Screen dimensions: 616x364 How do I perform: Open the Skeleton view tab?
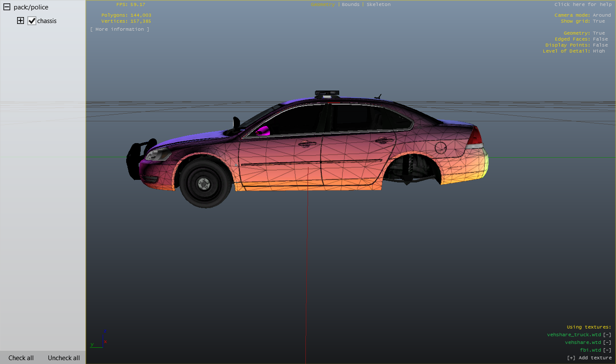378,5
